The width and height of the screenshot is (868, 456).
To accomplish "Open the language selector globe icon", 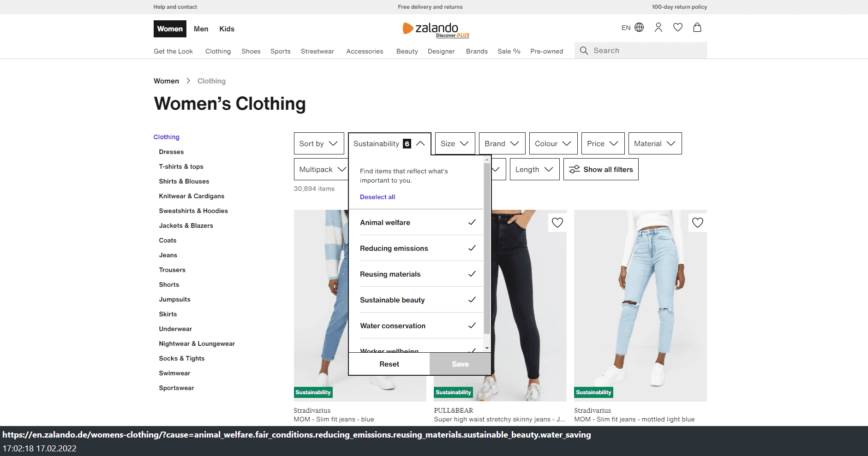I will 639,28.
